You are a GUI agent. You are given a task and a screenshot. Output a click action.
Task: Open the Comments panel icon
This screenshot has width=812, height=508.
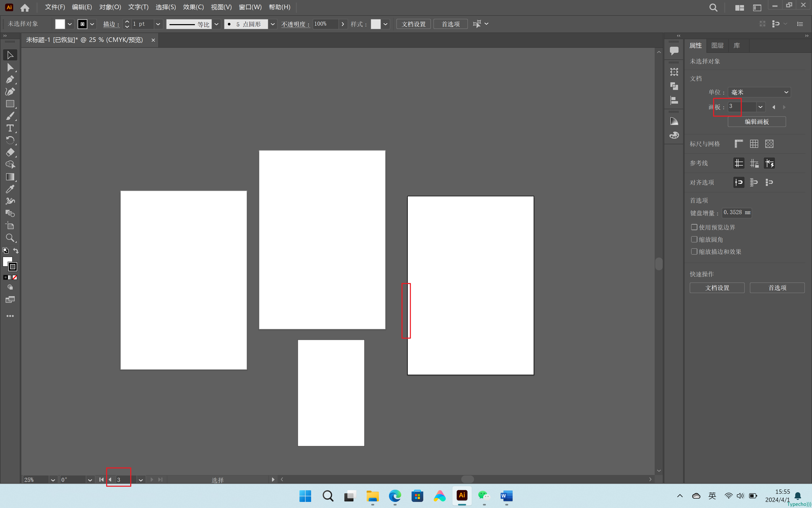pyautogui.click(x=674, y=51)
